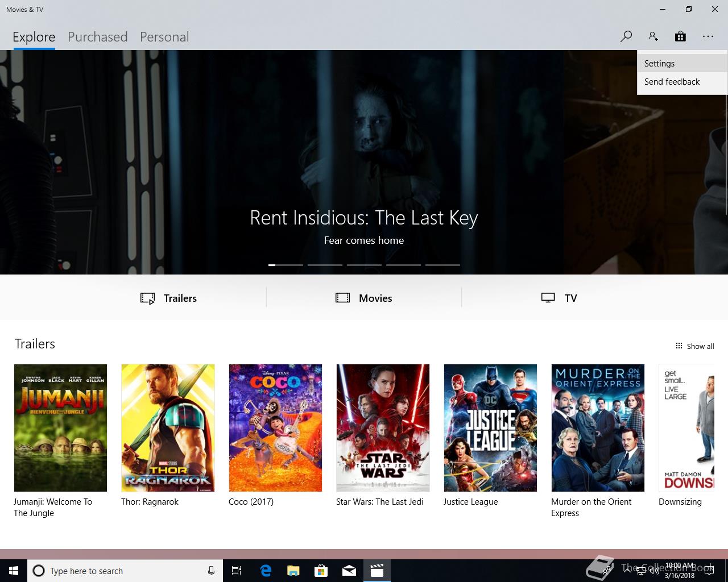Click the 'Thor: Ragnarok' title text
The image size is (728, 582).
click(x=150, y=502)
